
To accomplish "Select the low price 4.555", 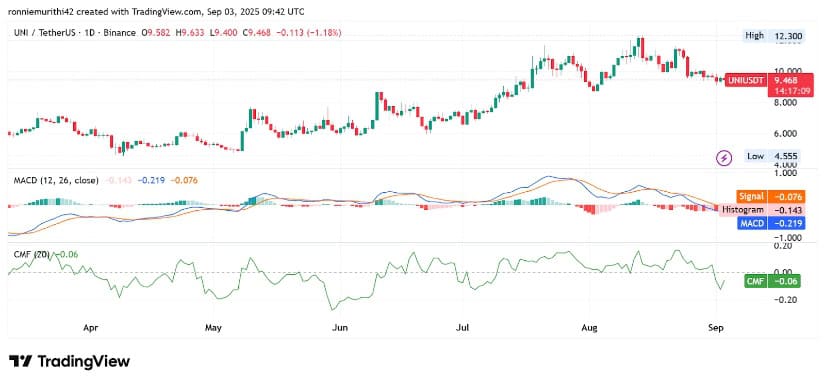I will tap(786, 156).
